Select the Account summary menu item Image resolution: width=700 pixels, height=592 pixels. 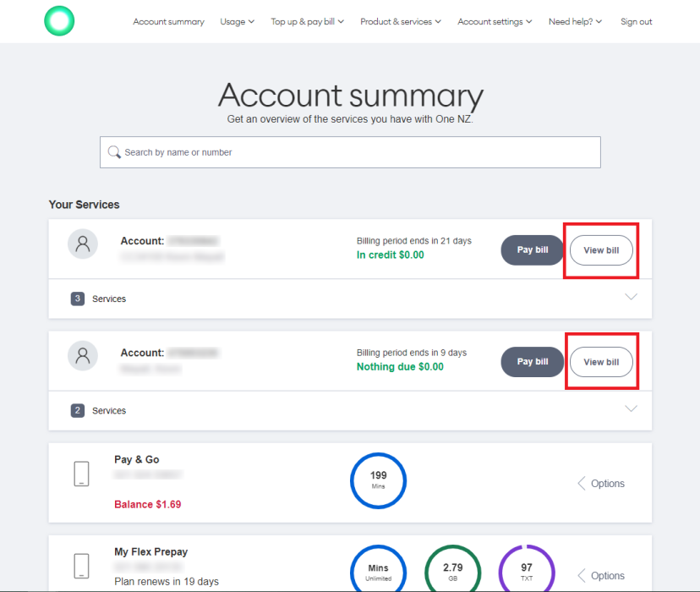click(168, 21)
